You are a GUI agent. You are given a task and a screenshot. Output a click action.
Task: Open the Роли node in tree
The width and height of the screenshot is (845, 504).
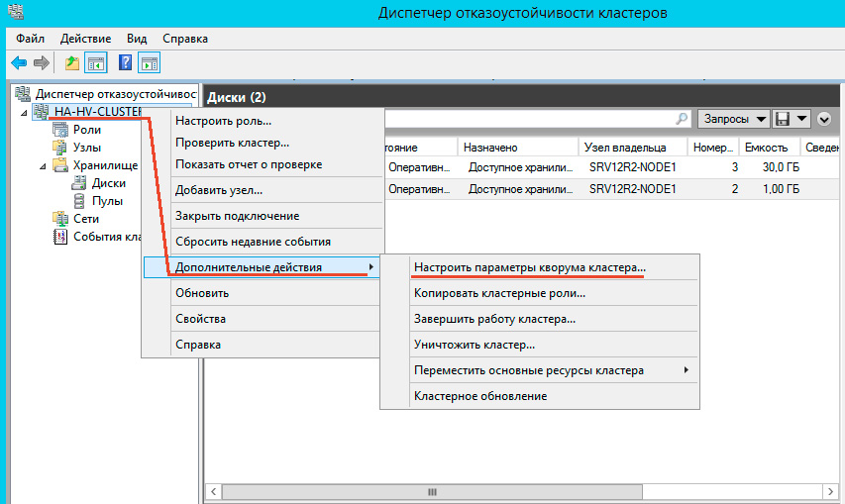pyautogui.click(x=86, y=130)
